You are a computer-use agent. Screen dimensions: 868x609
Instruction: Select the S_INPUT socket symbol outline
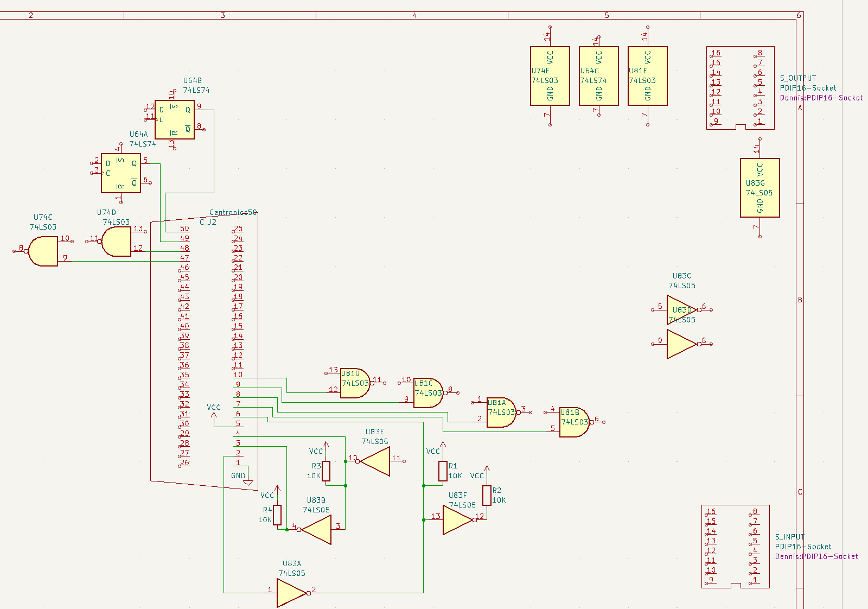(736, 547)
